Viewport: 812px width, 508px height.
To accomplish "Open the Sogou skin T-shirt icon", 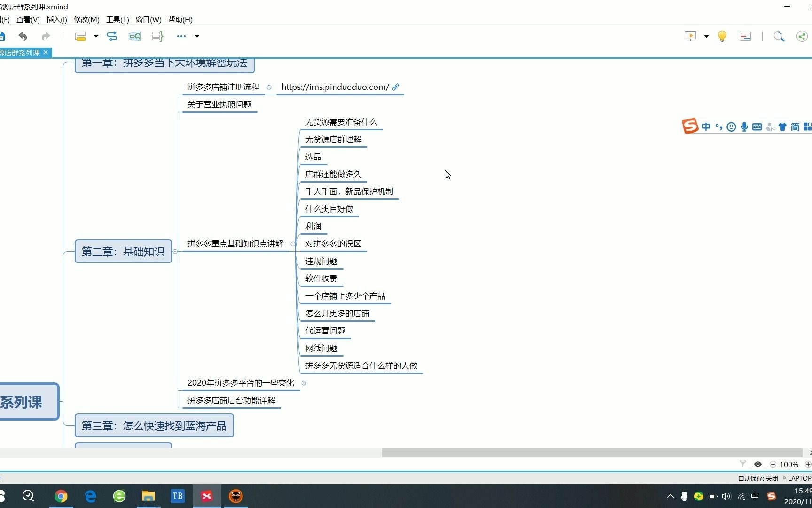I will click(782, 127).
